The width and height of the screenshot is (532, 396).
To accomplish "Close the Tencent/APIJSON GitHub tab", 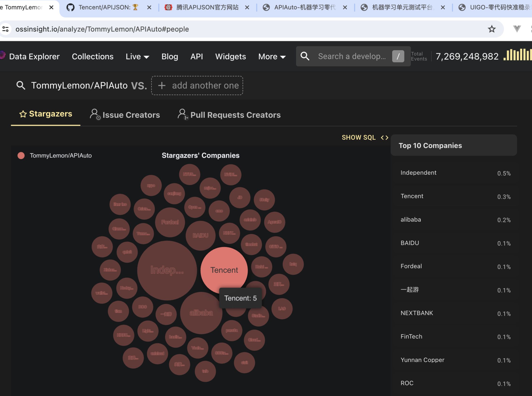I will tap(149, 8).
